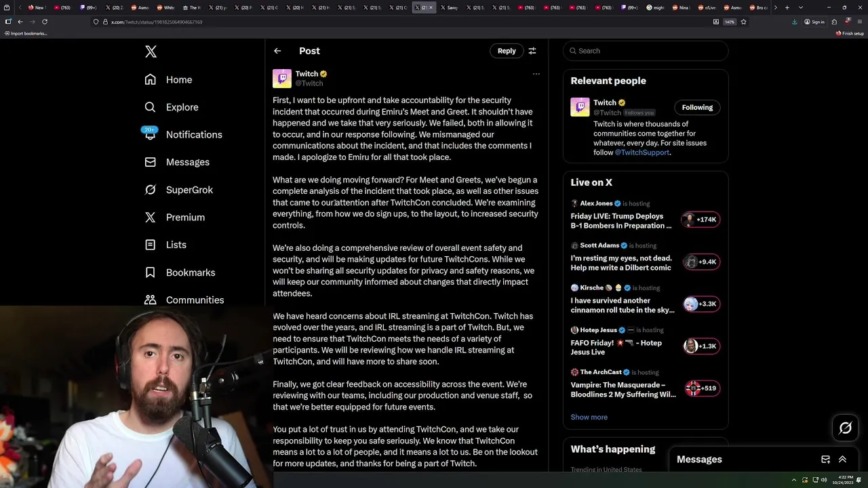
Task: Switch to the 'r/Live' browser tab
Action: pos(707,7)
